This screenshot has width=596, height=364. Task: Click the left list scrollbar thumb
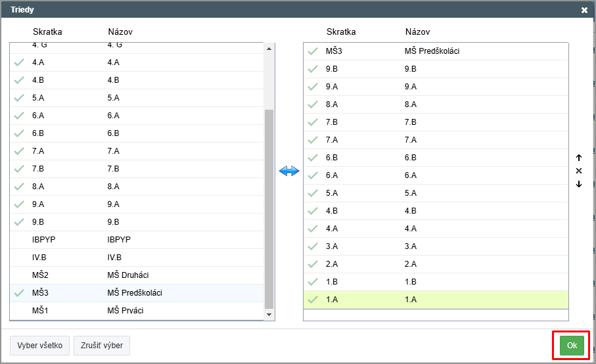pos(269,209)
